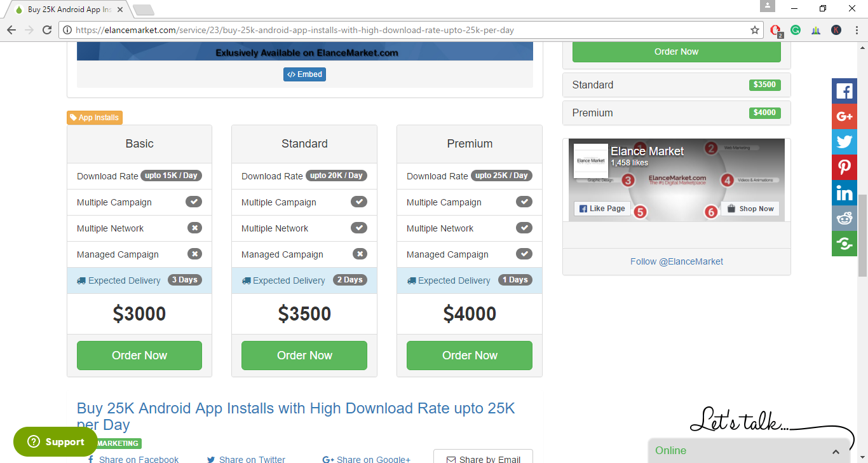Click Standard plan Managed Campaign cross icon
This screenshot has width=868, height=463.
(360, 254)
